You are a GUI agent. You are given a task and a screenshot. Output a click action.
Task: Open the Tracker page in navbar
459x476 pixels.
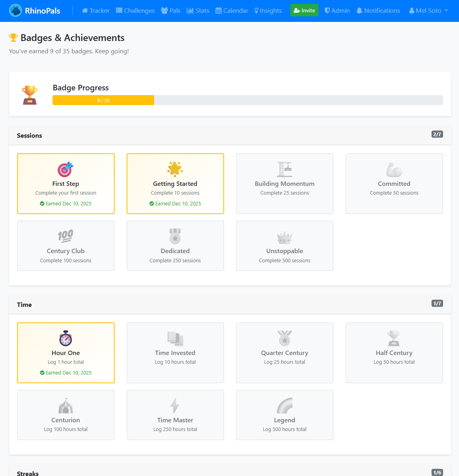[96, 11]
